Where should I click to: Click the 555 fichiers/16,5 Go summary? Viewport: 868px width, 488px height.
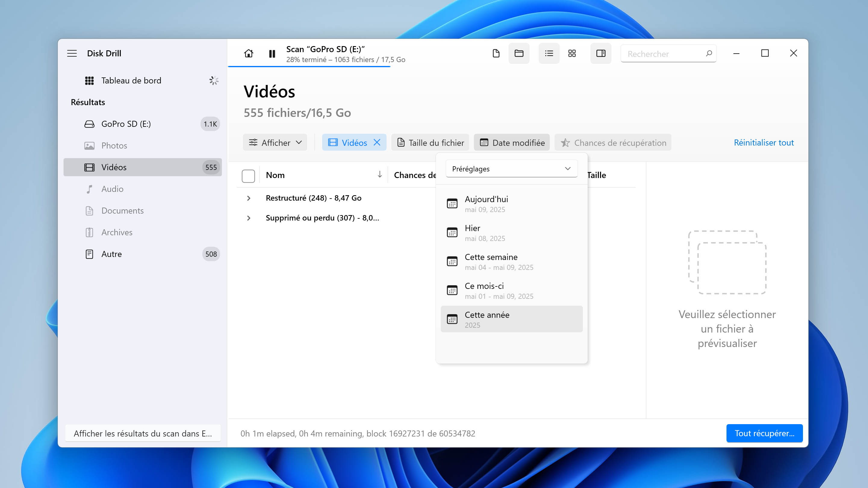(297, 113)
